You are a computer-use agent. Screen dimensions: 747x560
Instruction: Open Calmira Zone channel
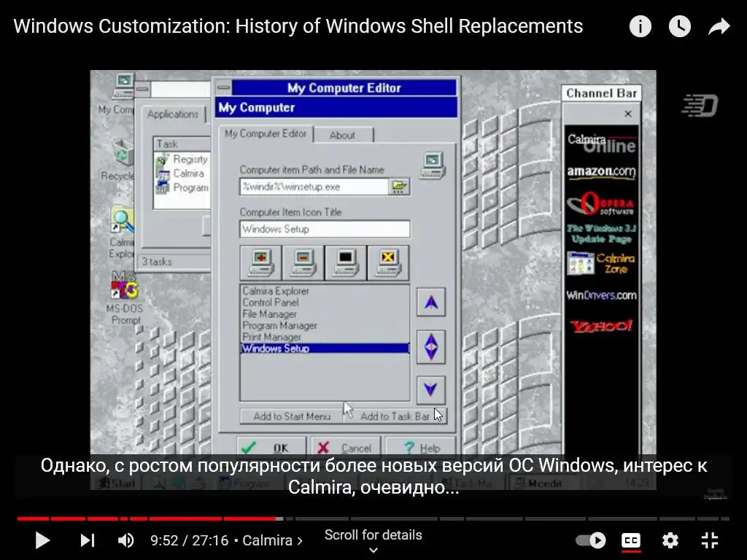pos(601,263)
